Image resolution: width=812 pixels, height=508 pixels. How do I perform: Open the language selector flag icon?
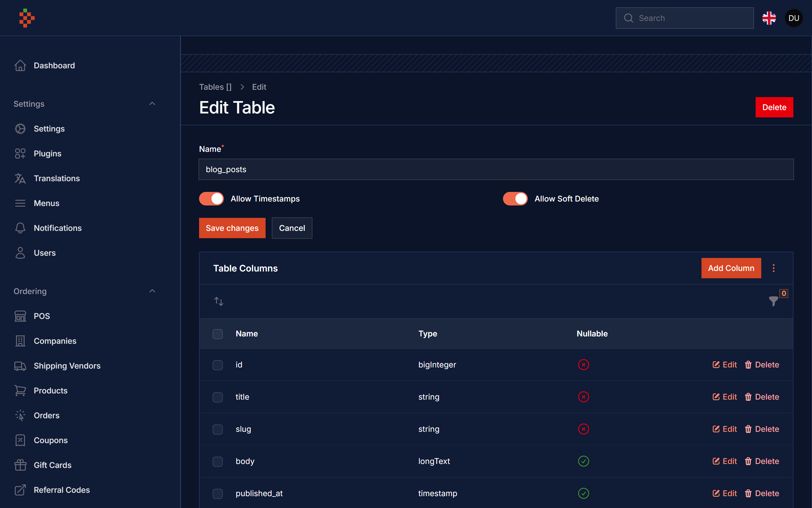(769, 18)
